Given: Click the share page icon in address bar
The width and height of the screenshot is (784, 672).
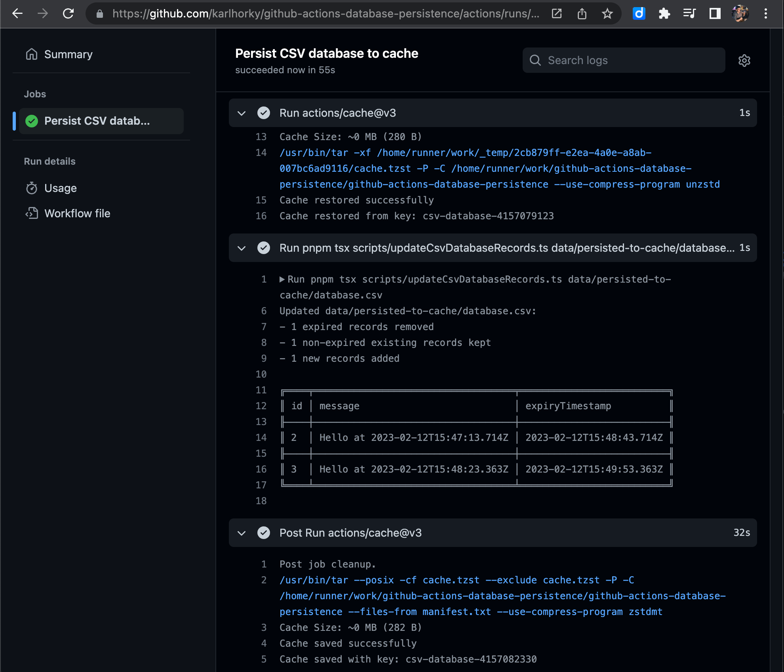Looking at the screenshot, I should (x=582, y=14).
